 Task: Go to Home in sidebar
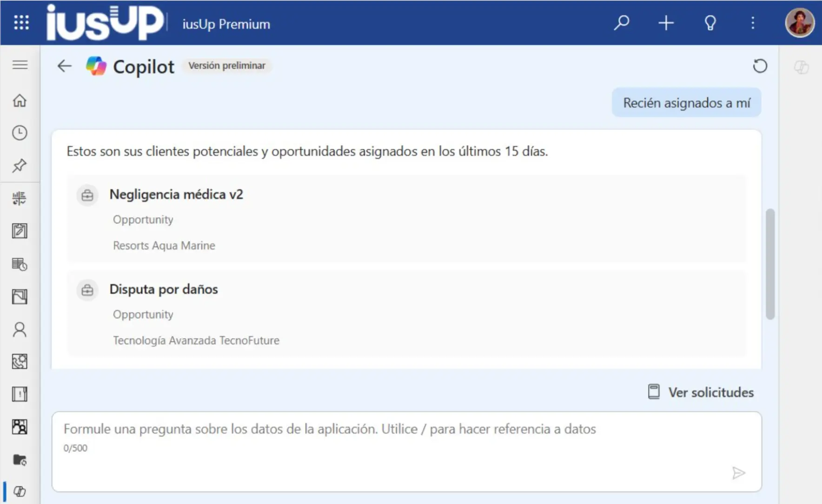click(x=20, y=100)
